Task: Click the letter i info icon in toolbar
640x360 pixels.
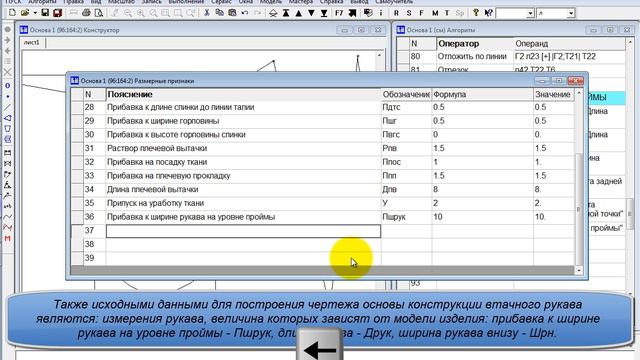Action: [x=381, y=13]
